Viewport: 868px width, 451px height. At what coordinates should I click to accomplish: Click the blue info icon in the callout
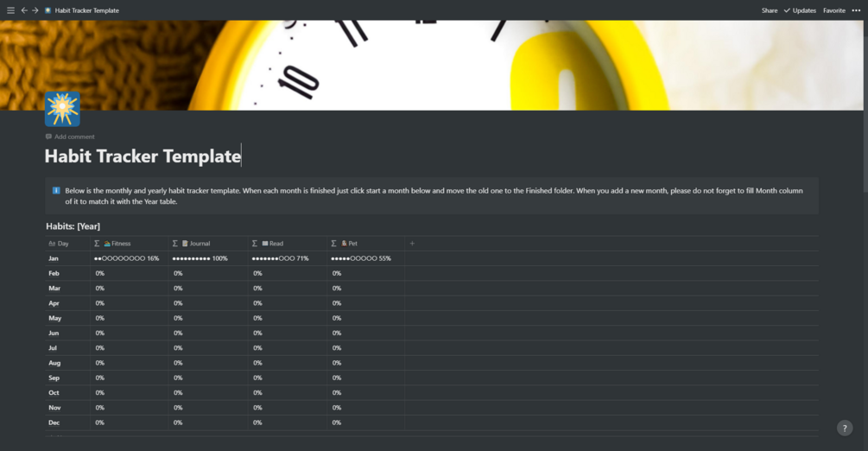[x=56, y=191]
